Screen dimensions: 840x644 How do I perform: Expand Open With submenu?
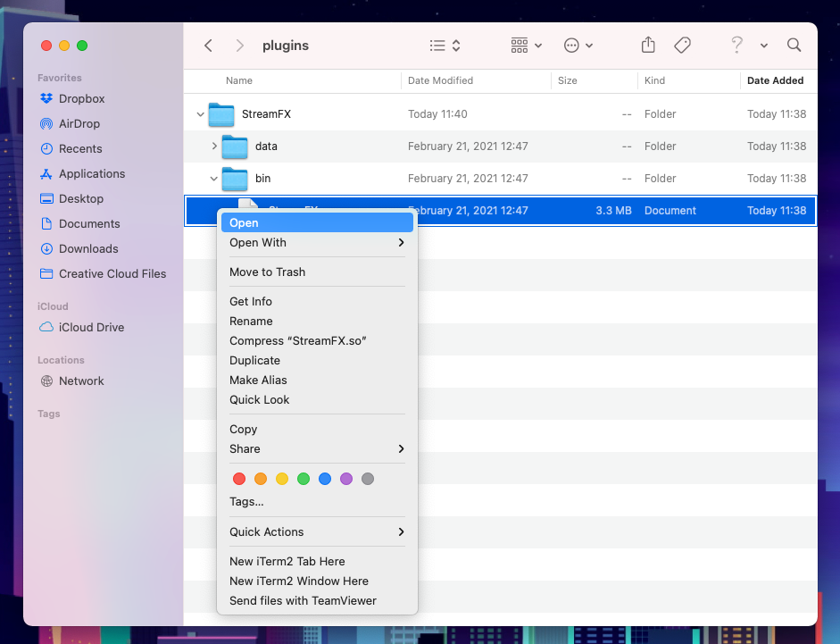point(317,242)
